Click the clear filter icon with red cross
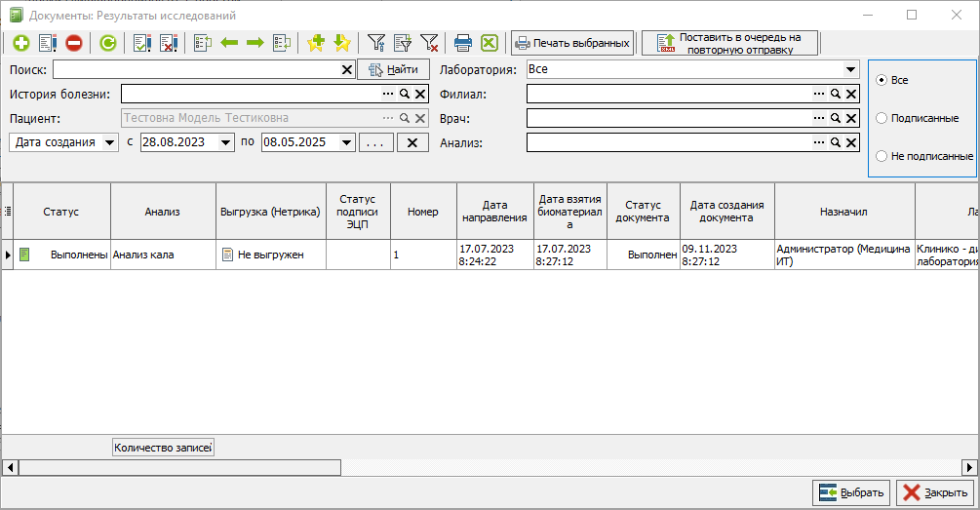 pyautogui.click(x=429, y=43)
